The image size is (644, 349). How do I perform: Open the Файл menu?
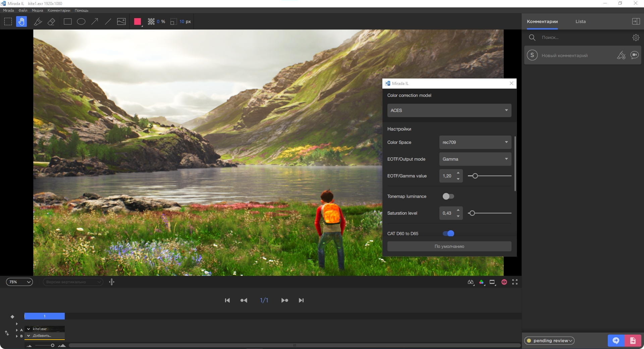click(23, 10)
